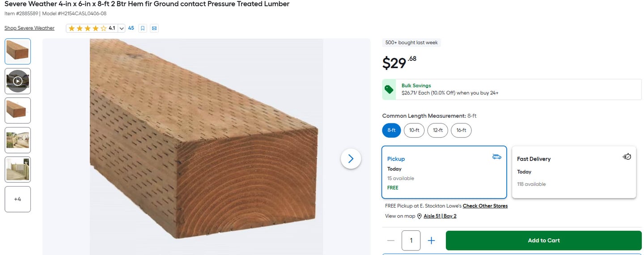Open the +4 more images tile
Screen dimensions: 644x255
coord(18,199)
